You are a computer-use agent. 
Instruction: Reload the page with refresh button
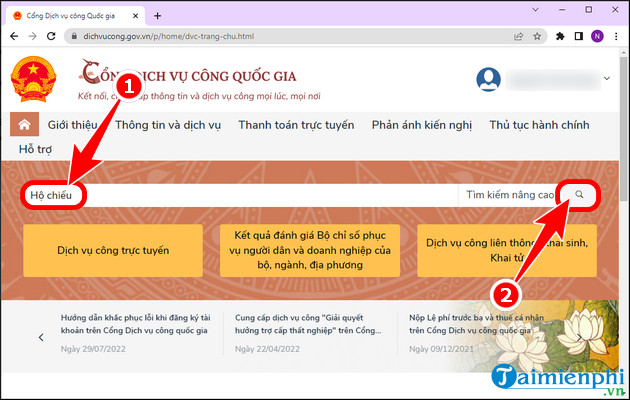point(53,36)
